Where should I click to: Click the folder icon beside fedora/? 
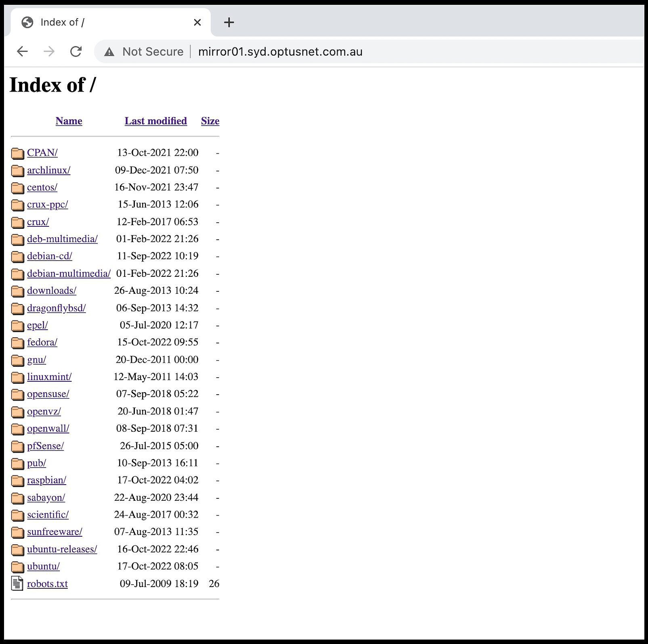tap(18, 343)
